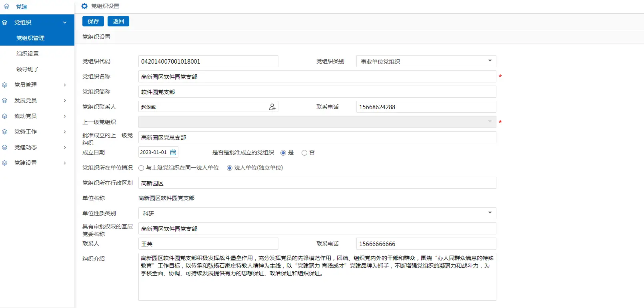
Task: Click the 党组织简称 input field
Action: coord(317,92)
